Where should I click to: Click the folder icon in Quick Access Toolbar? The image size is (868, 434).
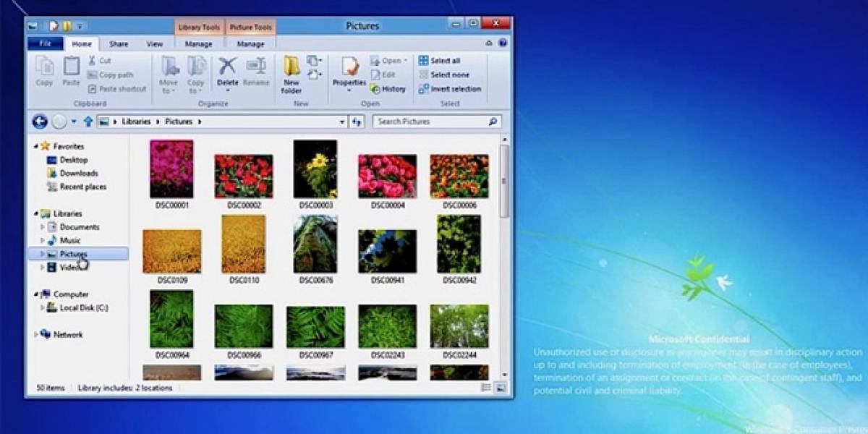[x=66, y=26]
